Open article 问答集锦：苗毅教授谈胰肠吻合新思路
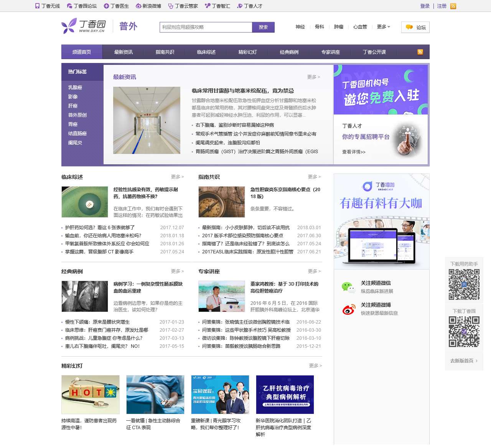This screenshot has height=448, width=491. [241, 346]
